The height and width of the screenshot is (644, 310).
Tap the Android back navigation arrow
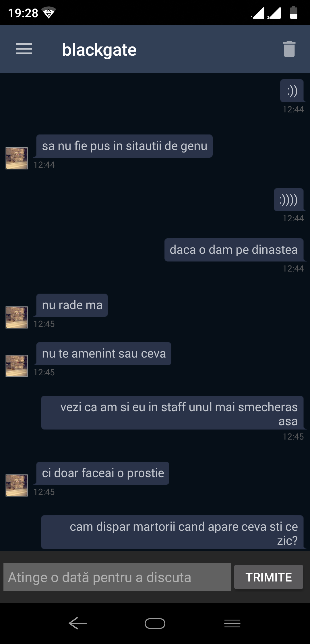click(x=77, y=623)
